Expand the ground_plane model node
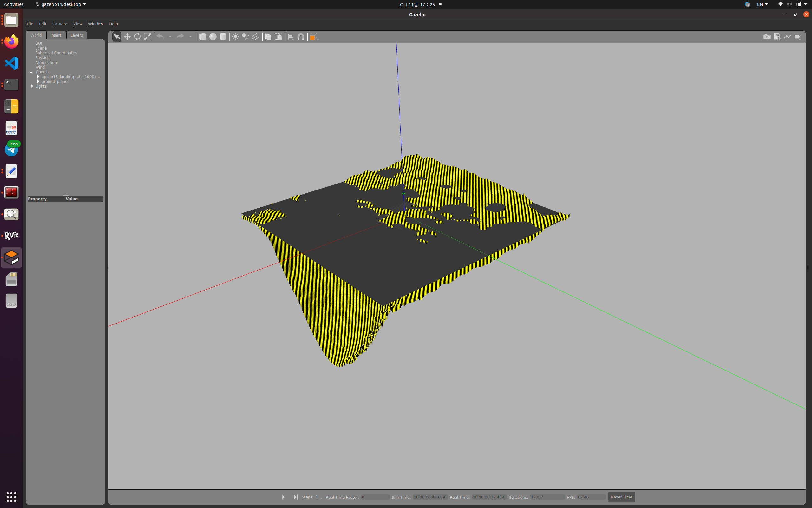 tap(38, 81)
